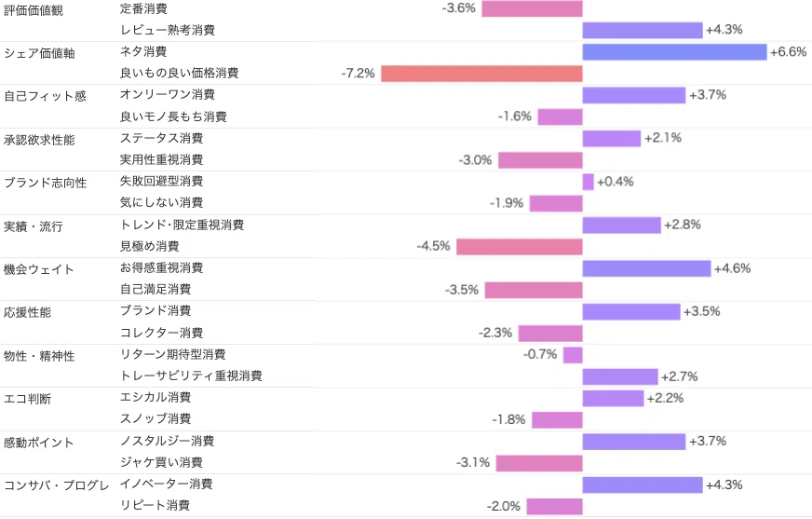Click the ネタ消費 +6.6% blue bar
This screenshot has width=812, height=519.
pos(674,52)
